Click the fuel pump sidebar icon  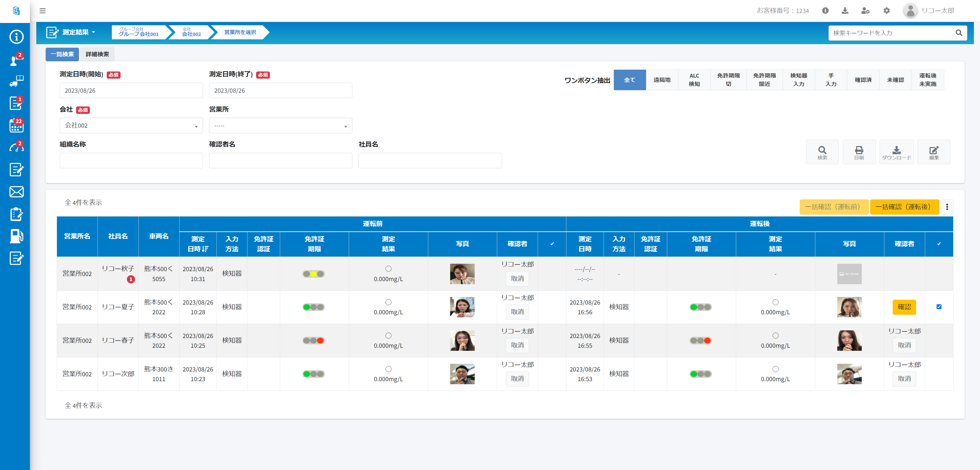16,236
